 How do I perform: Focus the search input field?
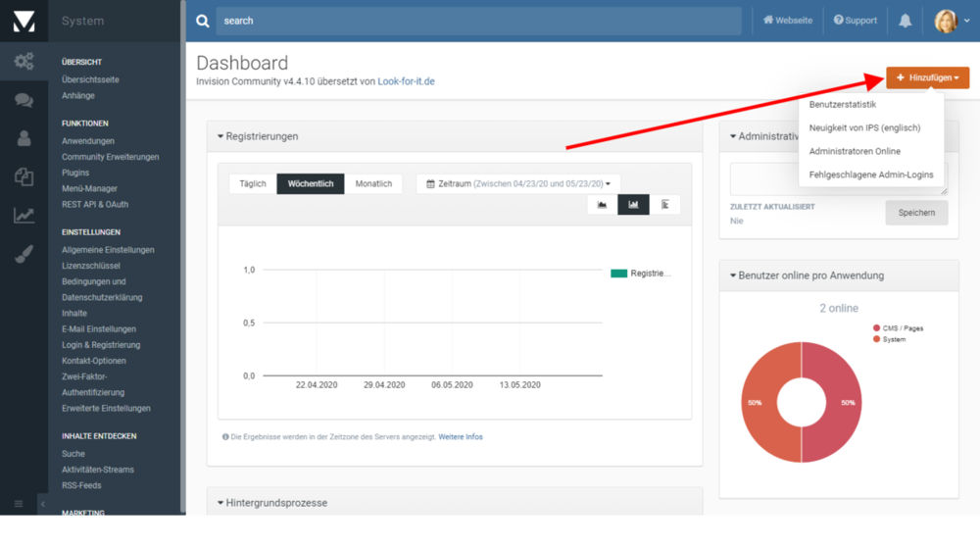click(x=479, y=21)
